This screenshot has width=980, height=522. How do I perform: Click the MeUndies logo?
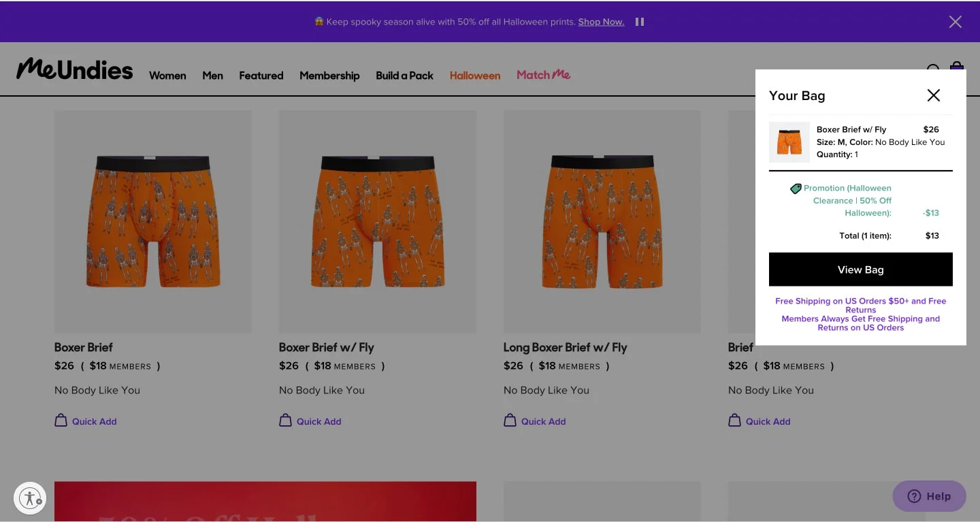tap(74, 69)
